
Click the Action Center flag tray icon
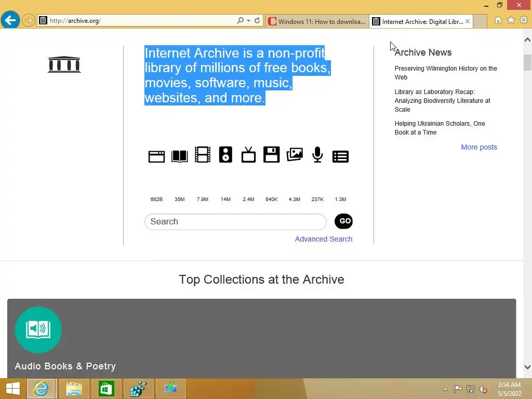tap(458, 389)
